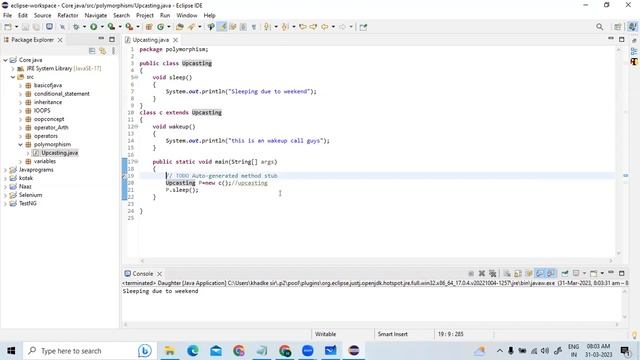
Task: Open the Project menu
Action: (144, 15)
